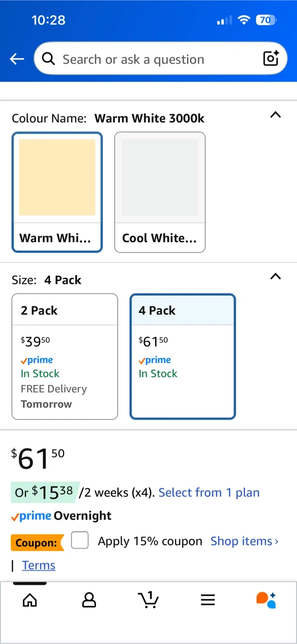Open camera lens visual search
This screenshot has height=644, width=297.
[271, 59]
